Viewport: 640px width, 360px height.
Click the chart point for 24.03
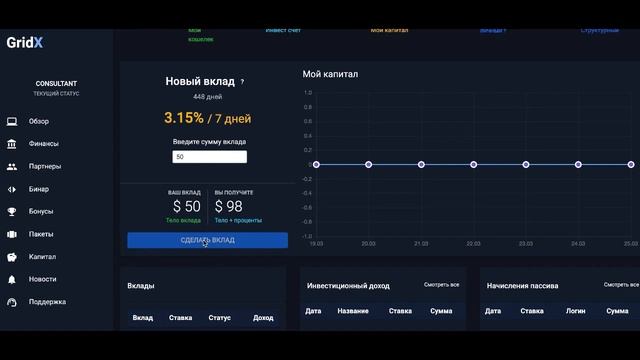coord(578,164)
